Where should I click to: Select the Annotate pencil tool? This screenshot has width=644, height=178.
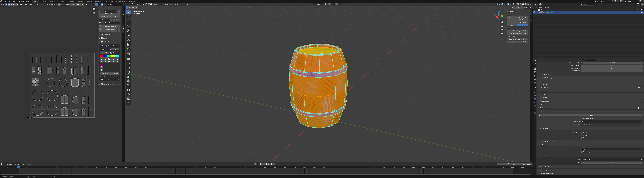pos(128,40)
